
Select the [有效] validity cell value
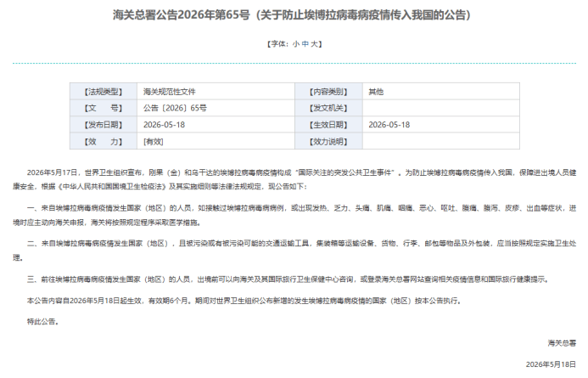[153, 142]
